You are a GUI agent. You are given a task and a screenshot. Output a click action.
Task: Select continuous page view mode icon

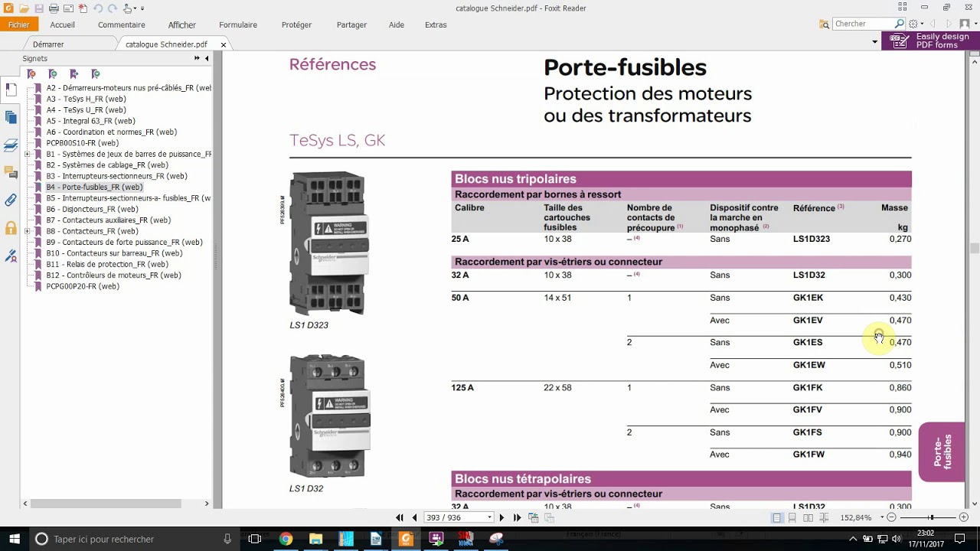click(792, 518)
